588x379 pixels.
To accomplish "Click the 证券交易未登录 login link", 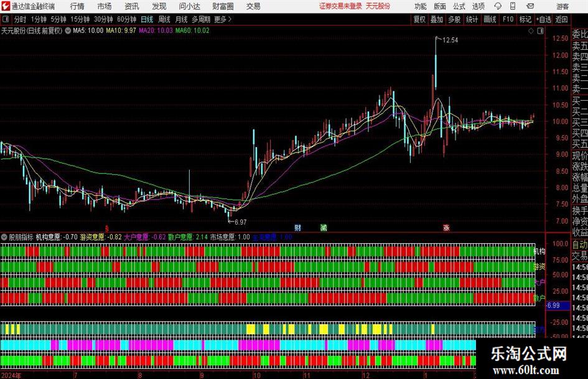I will (340, 6).
